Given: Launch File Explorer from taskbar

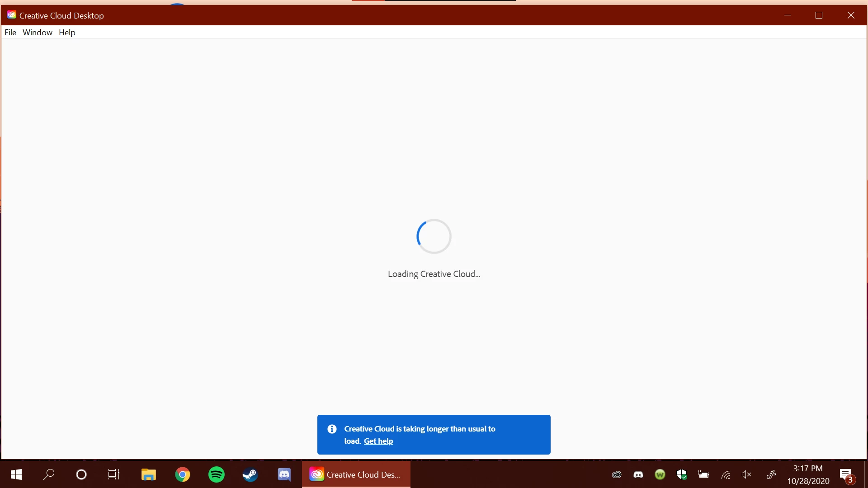Looking at the screenshot, I should coord(148,474).
